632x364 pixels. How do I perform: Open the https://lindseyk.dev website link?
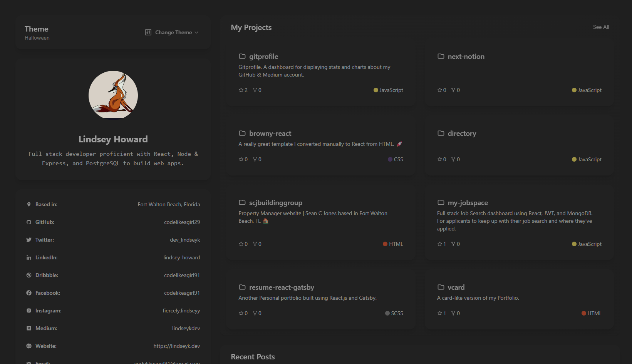pyautogui.click(x=177, y=346)
